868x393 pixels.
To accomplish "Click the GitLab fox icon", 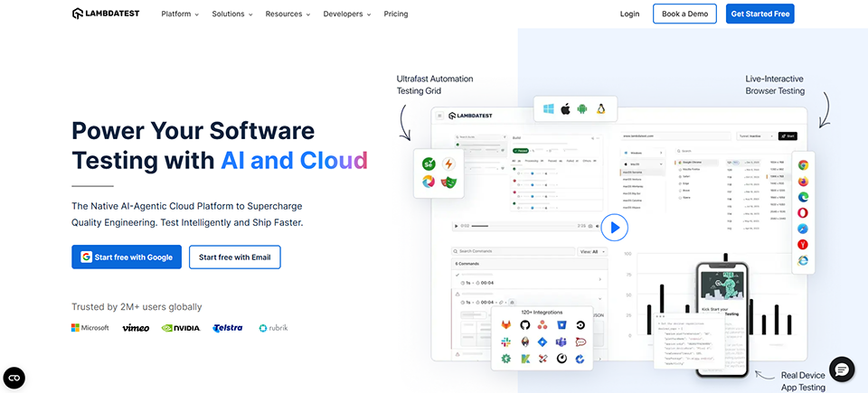I will coord(506,325).
